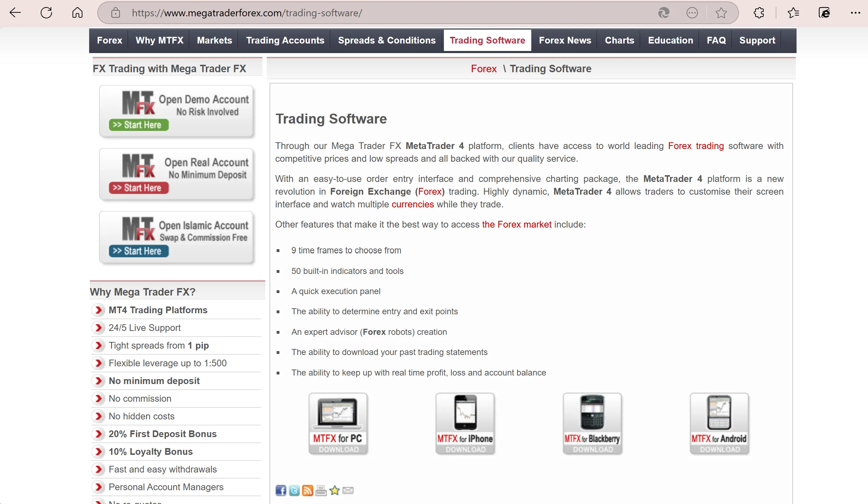Go back to the previous page

(15, 13)
